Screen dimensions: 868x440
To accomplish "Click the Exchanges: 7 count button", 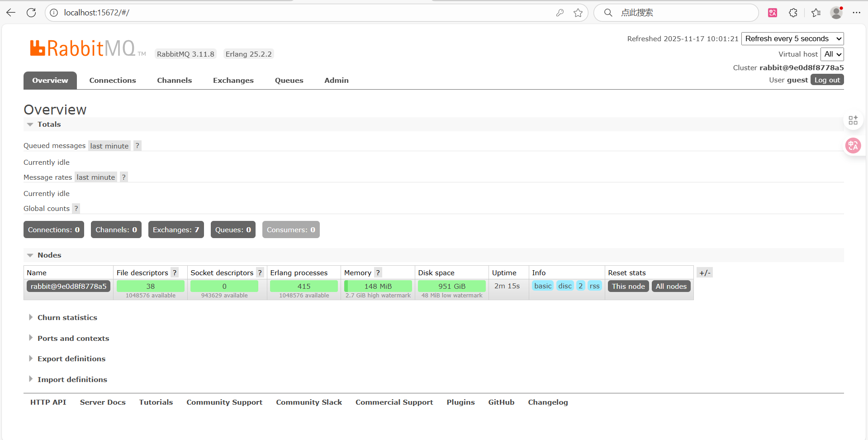I will coord(176,230).
